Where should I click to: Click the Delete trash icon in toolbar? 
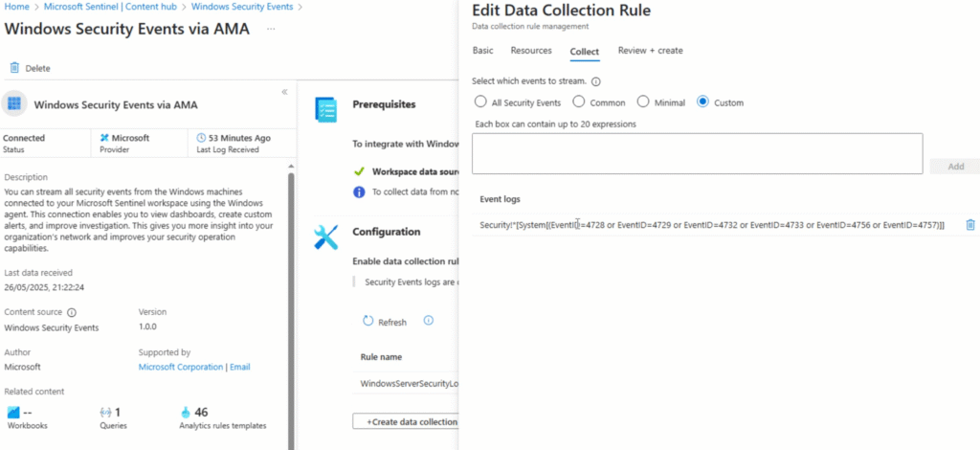click(x=14, y=67)
